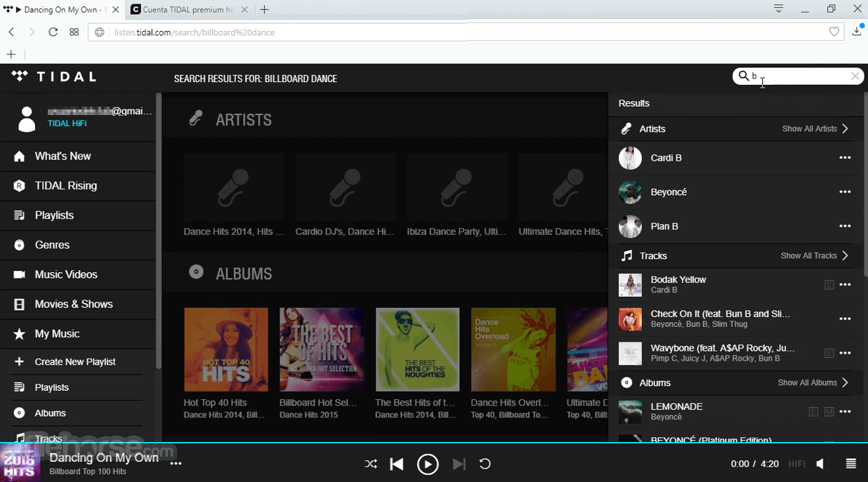Open more options for Beyoncé artist
Viewport: 868px width, 482px height.
[x=845, y=192]
